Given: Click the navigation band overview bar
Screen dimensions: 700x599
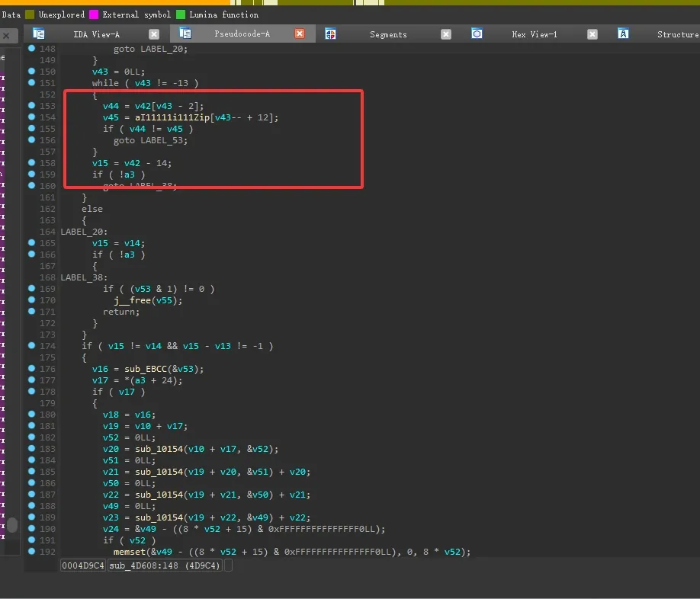Looking at the screenshot, I should click(350, 3).
